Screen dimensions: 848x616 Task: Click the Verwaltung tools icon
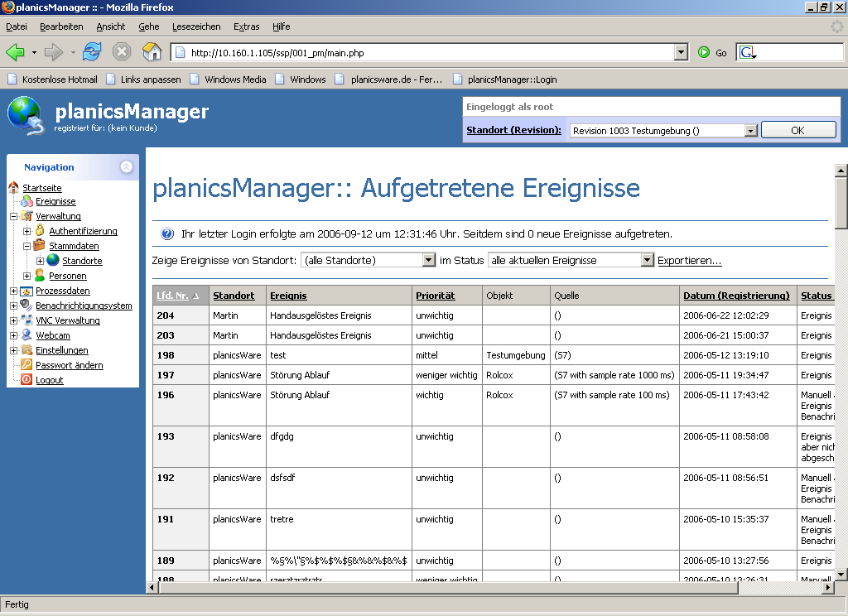pyautogui.click(x=26, y=216)
